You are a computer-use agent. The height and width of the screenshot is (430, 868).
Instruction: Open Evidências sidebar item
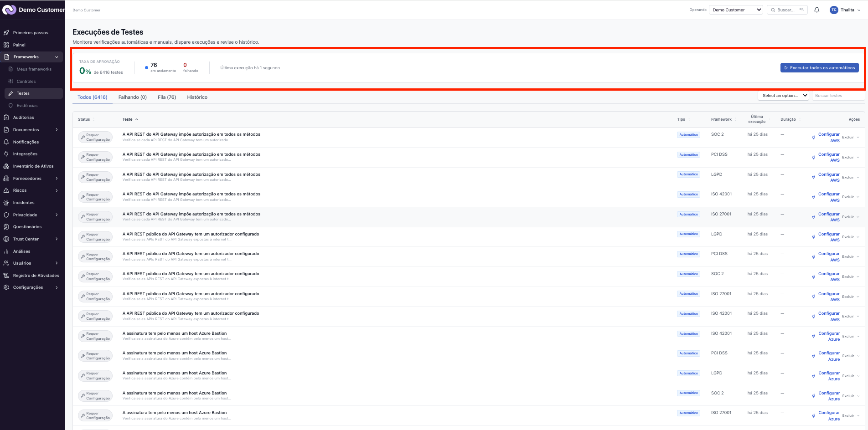pos(33,106)
